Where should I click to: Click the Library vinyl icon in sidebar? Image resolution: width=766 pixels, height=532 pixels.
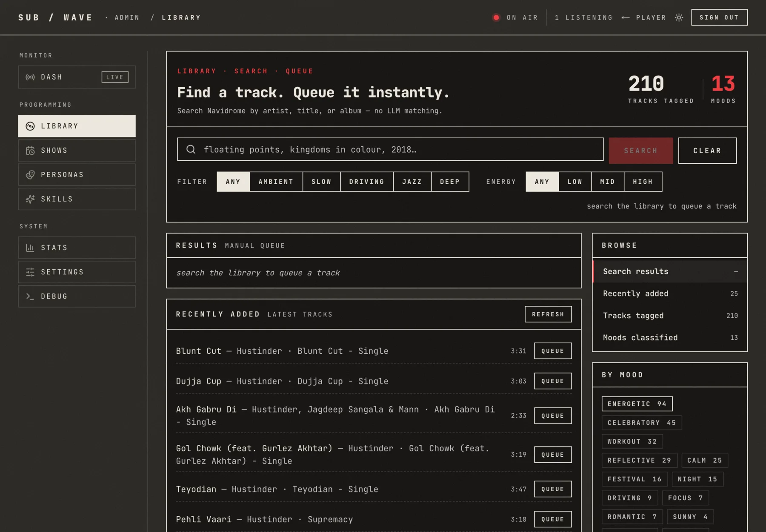[x=30, y=126]
